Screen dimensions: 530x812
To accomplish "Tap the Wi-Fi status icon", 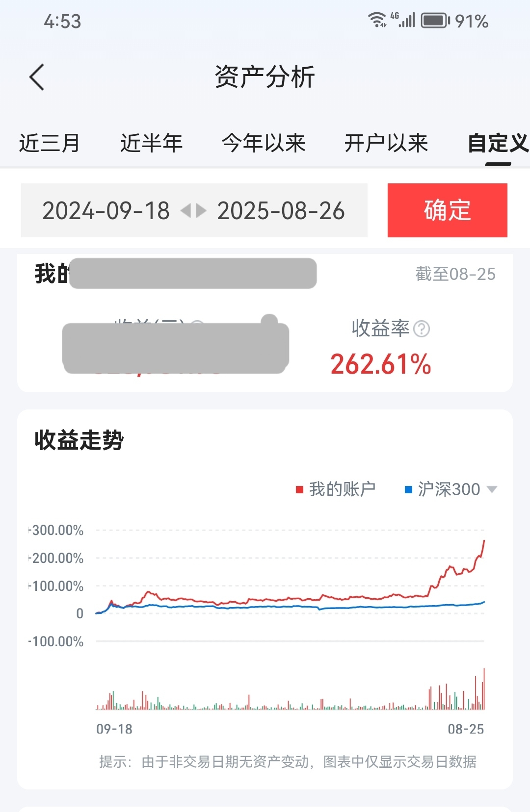I will click(x=377, y=20).
